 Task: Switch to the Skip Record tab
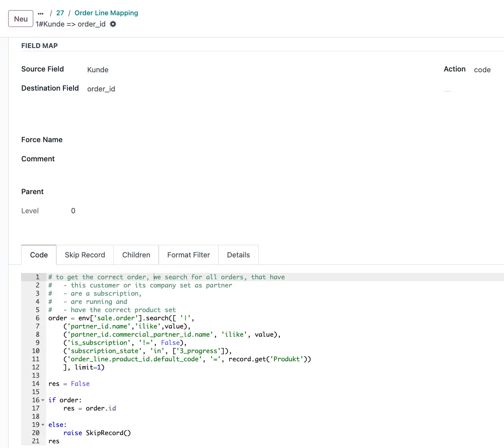(85, 255)
